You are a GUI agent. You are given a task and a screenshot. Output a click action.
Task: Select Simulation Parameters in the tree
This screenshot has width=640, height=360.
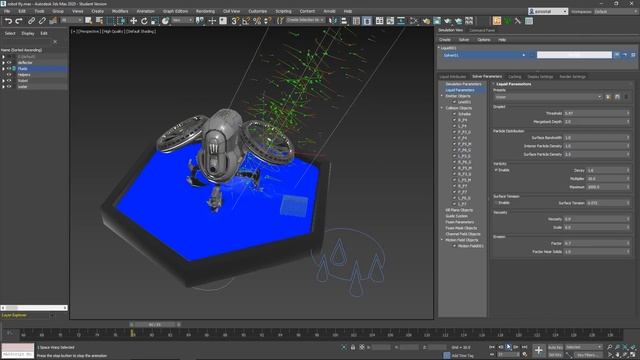463,84
